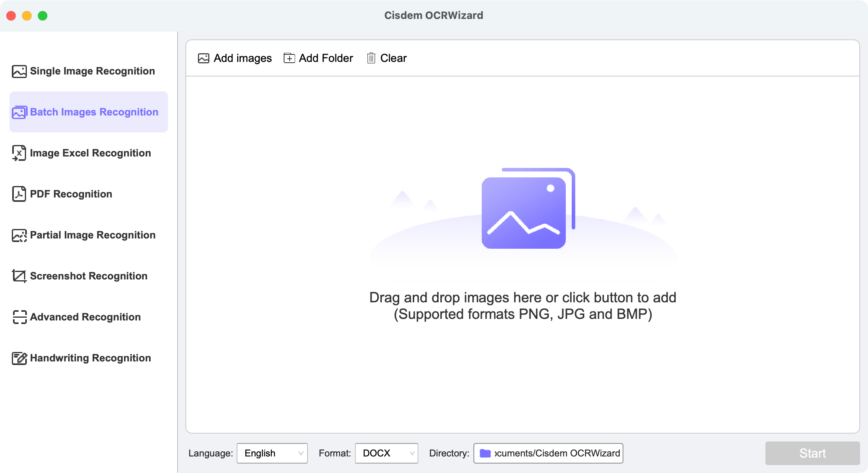868x473 pixels.
Task: Select the Handwriting Recognition label
Action: coord(90,358)
